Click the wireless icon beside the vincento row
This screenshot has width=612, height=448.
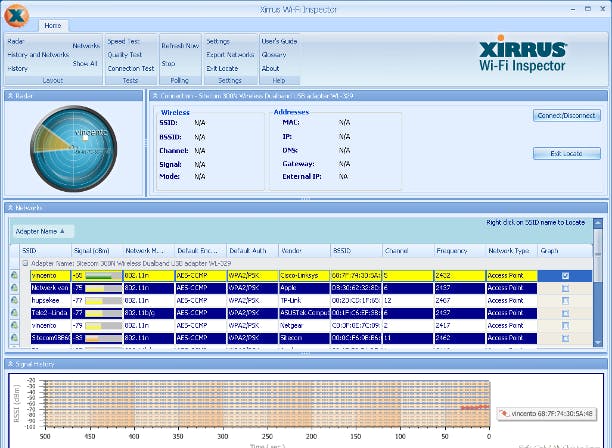(x=15, y=275)
